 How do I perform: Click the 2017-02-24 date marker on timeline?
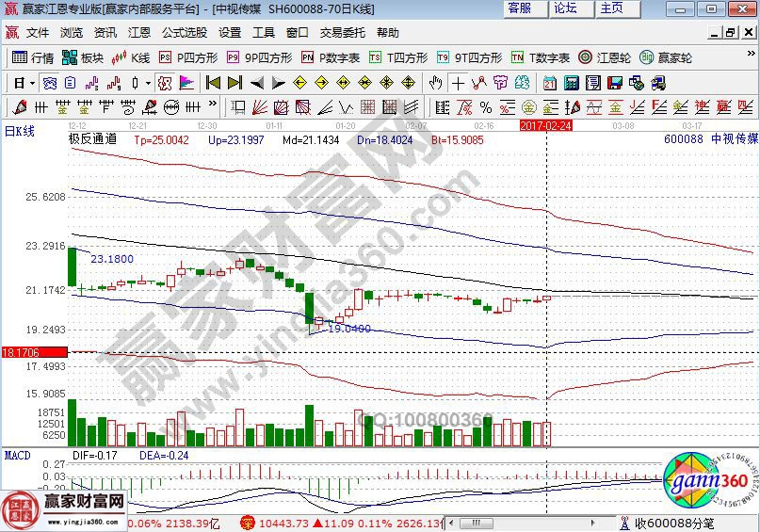tap(546, 124)
